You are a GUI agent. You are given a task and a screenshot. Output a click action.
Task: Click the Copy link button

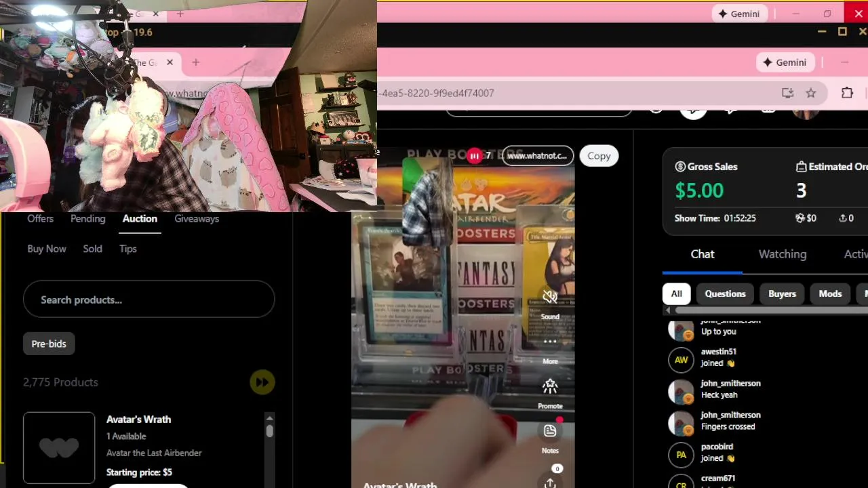pos(599,156)
